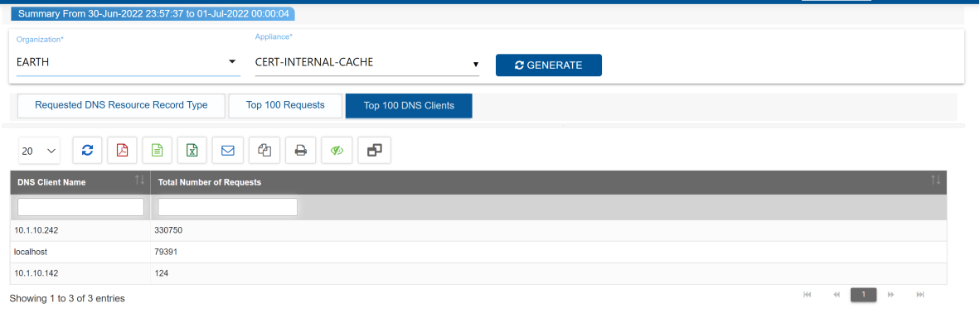Click the overlapping-windows icon in the toolbar
Image resolution: width=980 pixels, height=318 pixels.
coord(375,151)
